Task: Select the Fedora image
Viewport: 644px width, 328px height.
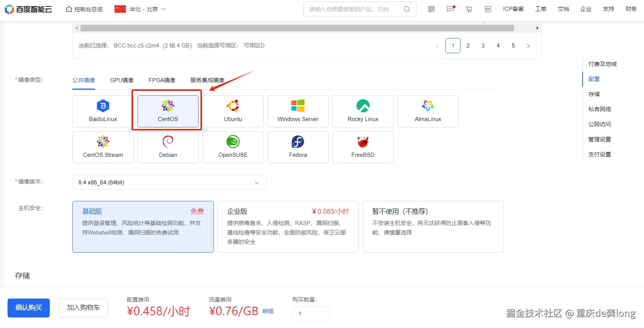Action: coord(298,147)
